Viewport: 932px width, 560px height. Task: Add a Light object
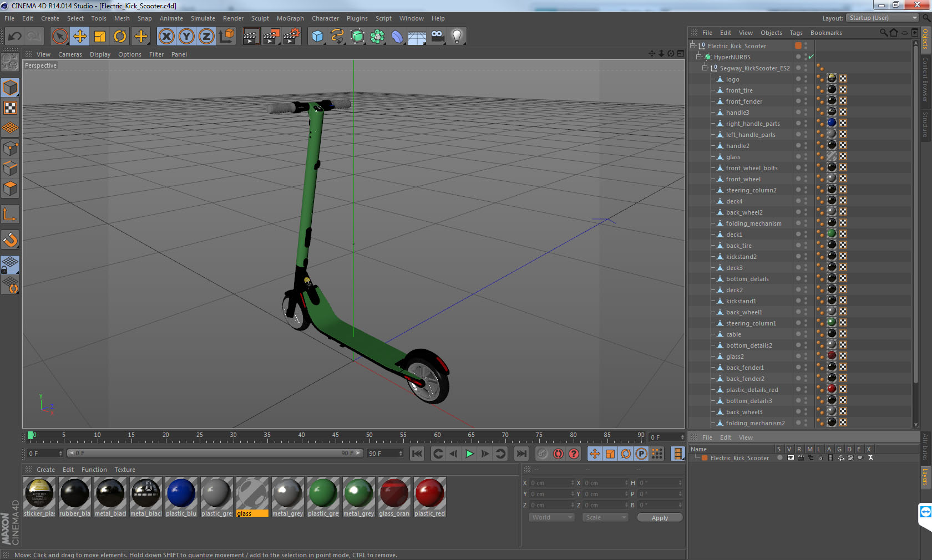coord(457,37)
